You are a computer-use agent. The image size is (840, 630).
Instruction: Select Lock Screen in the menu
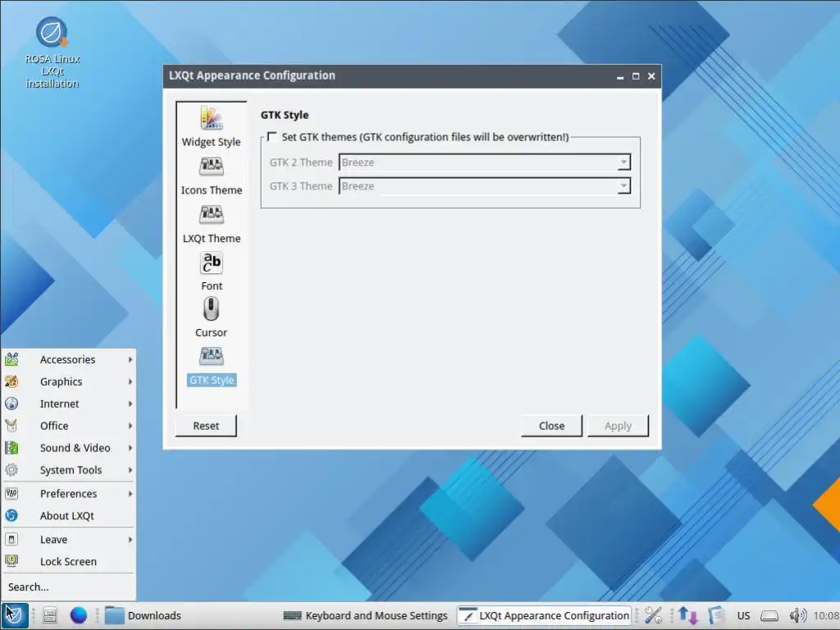point(68,561)
